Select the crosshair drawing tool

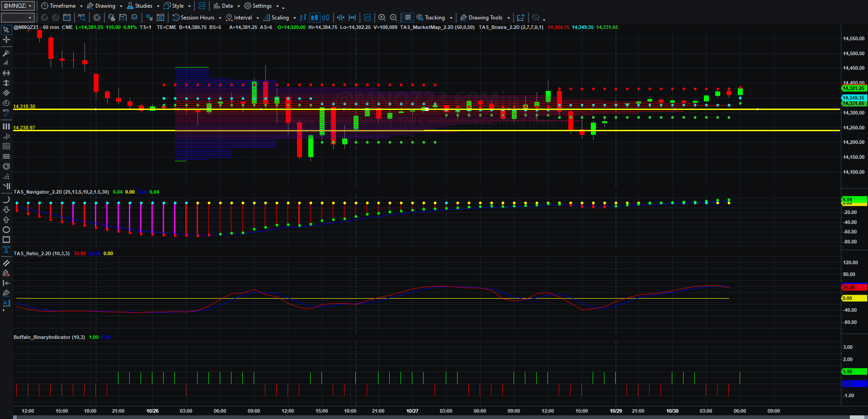(x=6, y=40)
